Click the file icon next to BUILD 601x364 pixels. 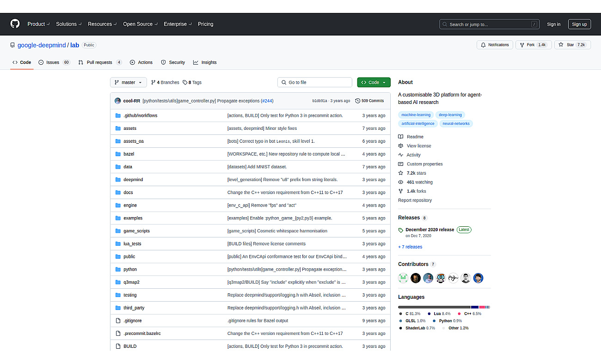tap(118, 346)
